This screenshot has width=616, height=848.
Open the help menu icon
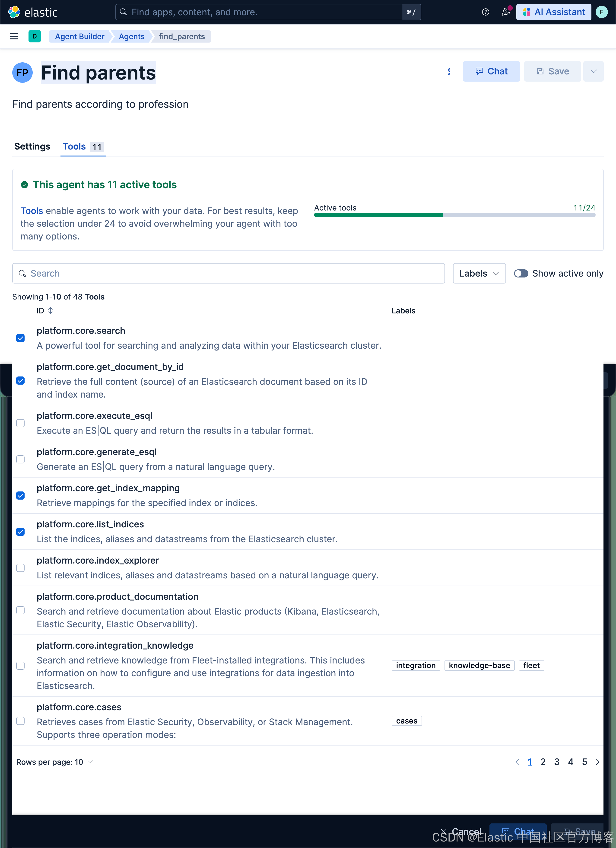(486, 12)
